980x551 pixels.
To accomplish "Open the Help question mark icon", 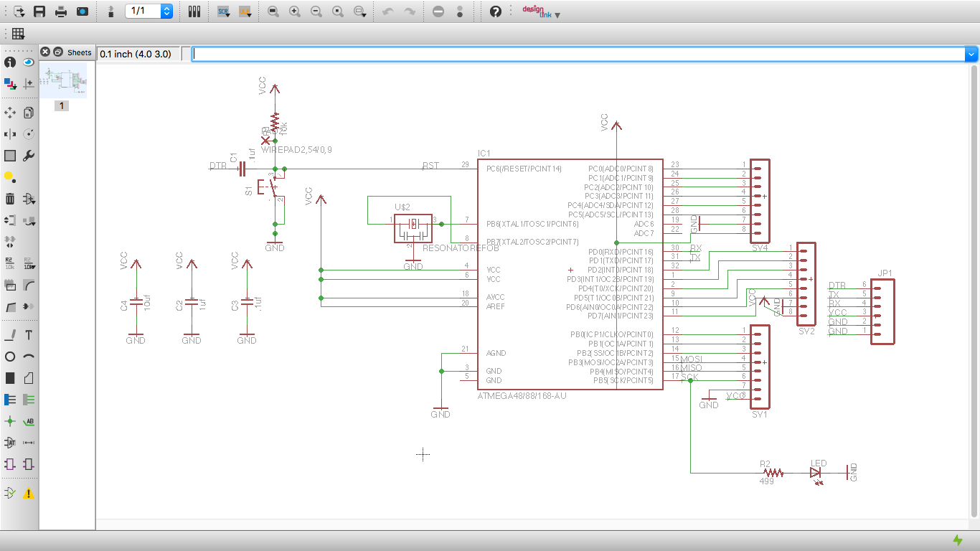I will (495, 11).
